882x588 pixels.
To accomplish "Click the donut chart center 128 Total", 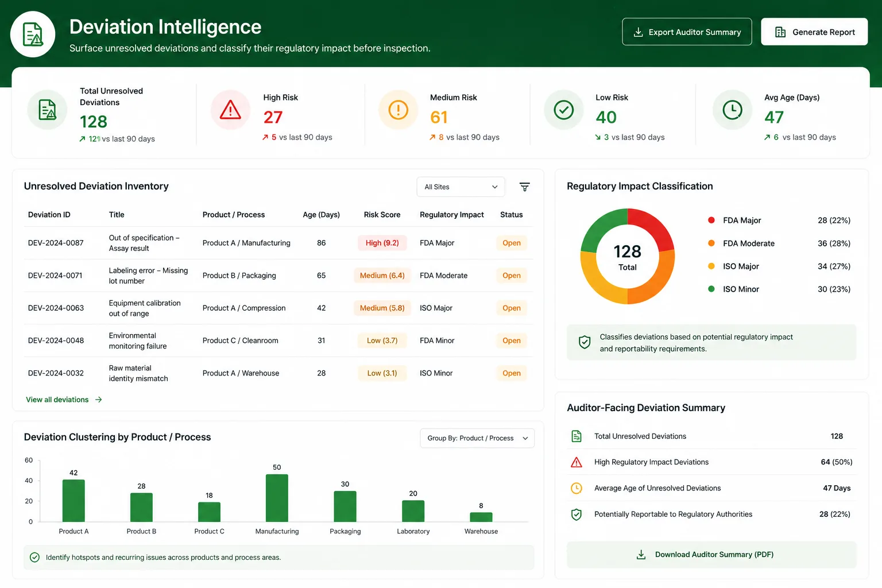I will [628, 257].
